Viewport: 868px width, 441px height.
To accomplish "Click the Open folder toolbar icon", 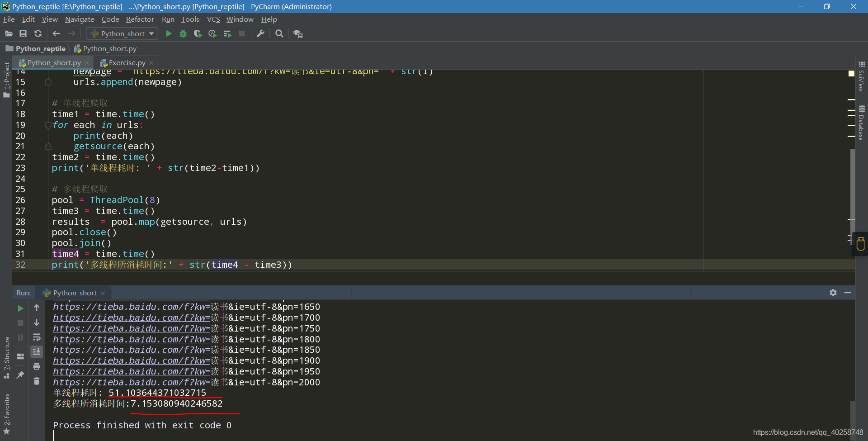I will [x=9, y=33].
